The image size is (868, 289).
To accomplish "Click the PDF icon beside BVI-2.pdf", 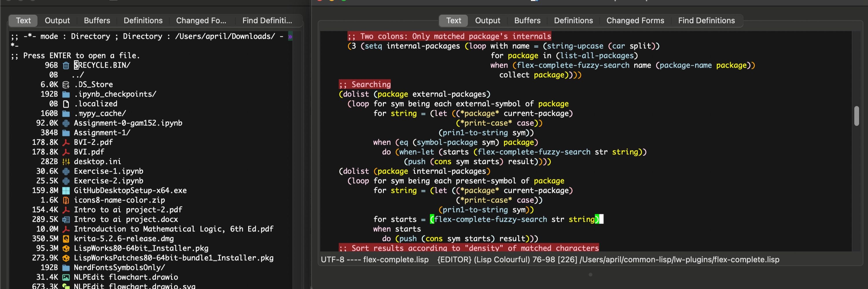I will click(66, 142).
